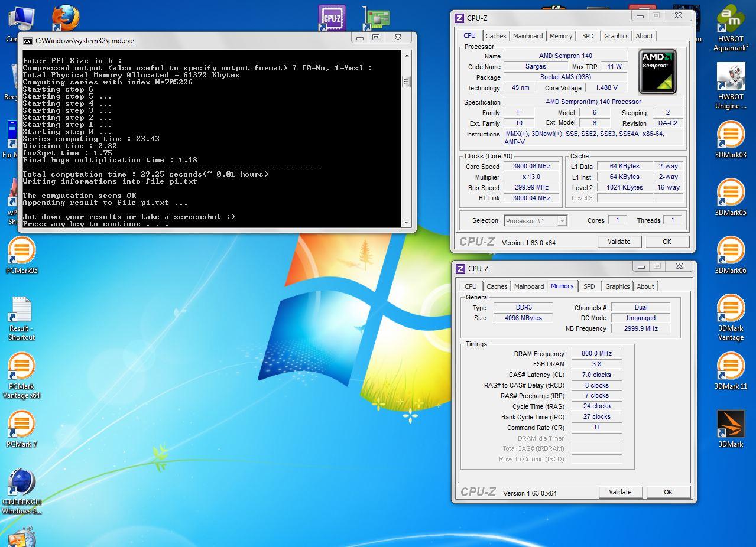Viewport: 756px width, 547px height.
Task: Click the CPU-Z icon in upper window title
Action: point(459,18)
